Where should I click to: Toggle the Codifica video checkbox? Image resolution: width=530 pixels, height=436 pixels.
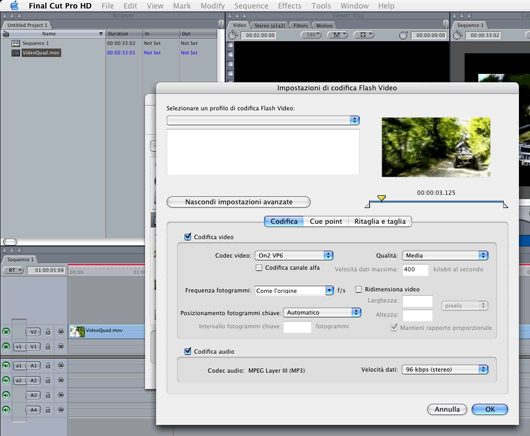[188, 237]
